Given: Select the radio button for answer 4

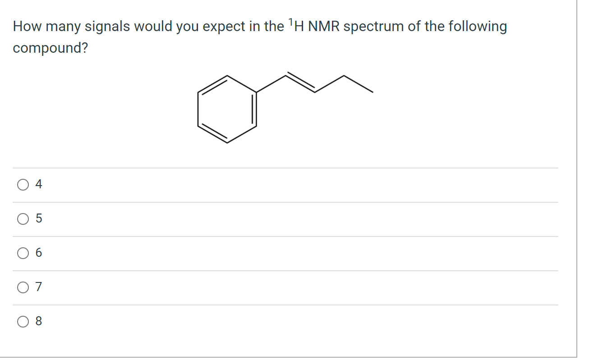Looking at the screenshot, I should pos(23,184).
